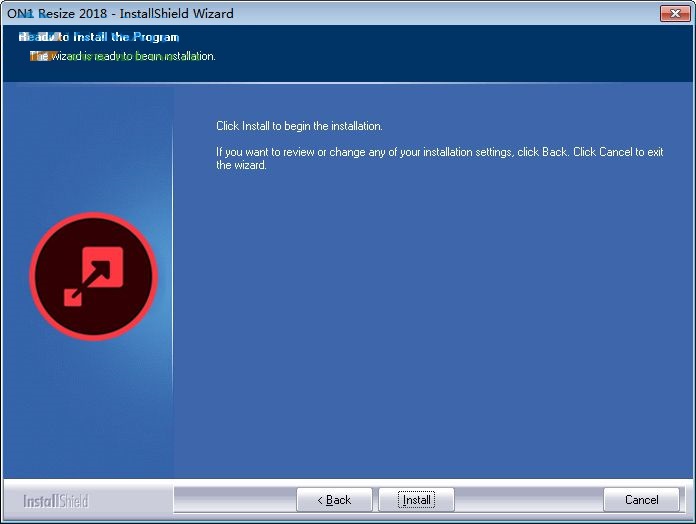Click the "ON1 Resize 2018 - InstallShield Wizard" title
Viewport: 696px width, 524px height.
(120, 13)
